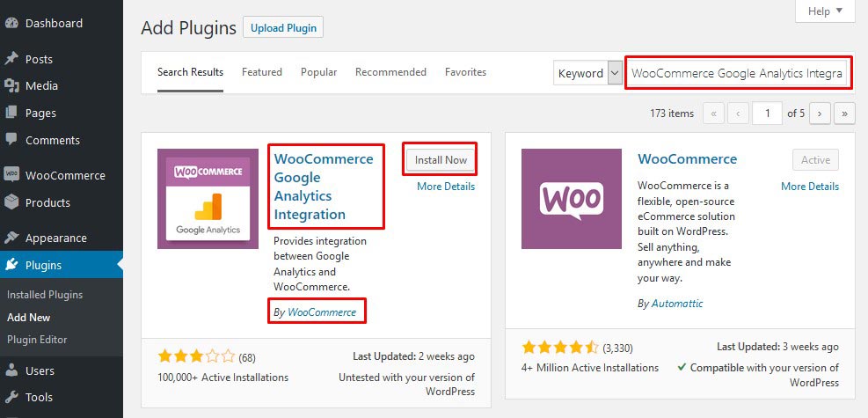868x418 pixels.
Task: Click the disabled Active button for WooCommerce
Action: point(815,160)
